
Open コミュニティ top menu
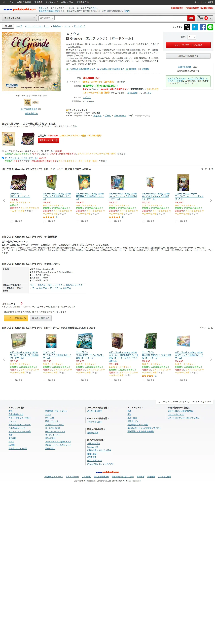pyautogui.click(x=8, y=2)
